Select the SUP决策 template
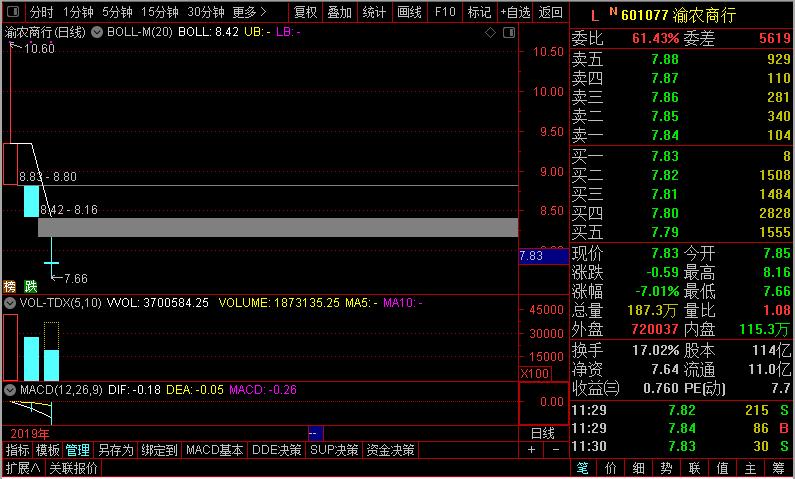The height and width of the screenshot is (479, 795). click(x=334, y=450)
